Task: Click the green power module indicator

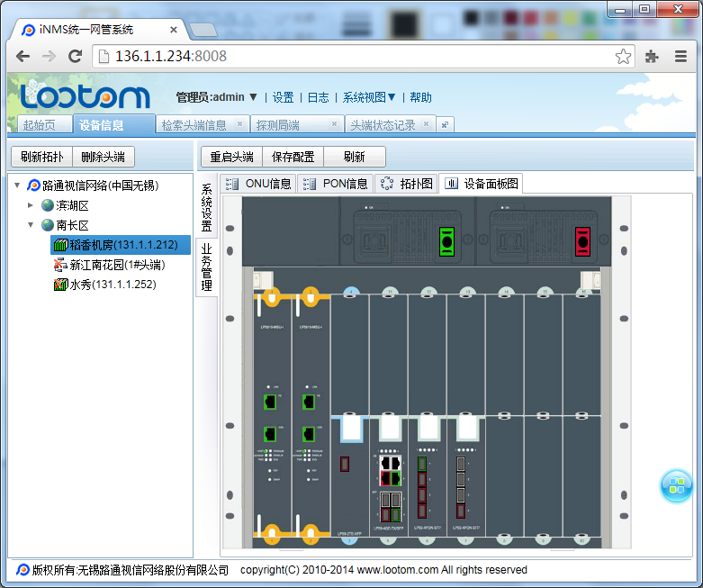Action: 445,241
